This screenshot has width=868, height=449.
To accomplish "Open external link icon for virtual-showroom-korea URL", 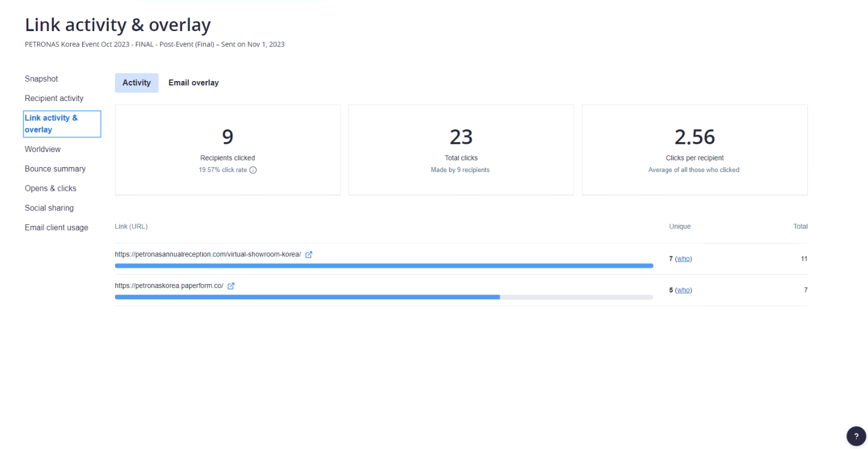I will coord(309,255).
